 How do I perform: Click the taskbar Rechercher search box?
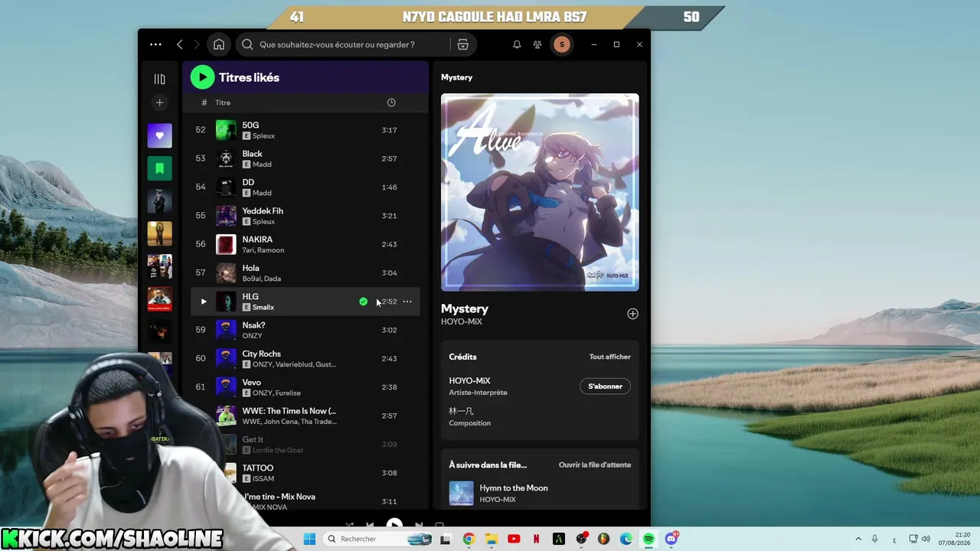tap(379, 539)
